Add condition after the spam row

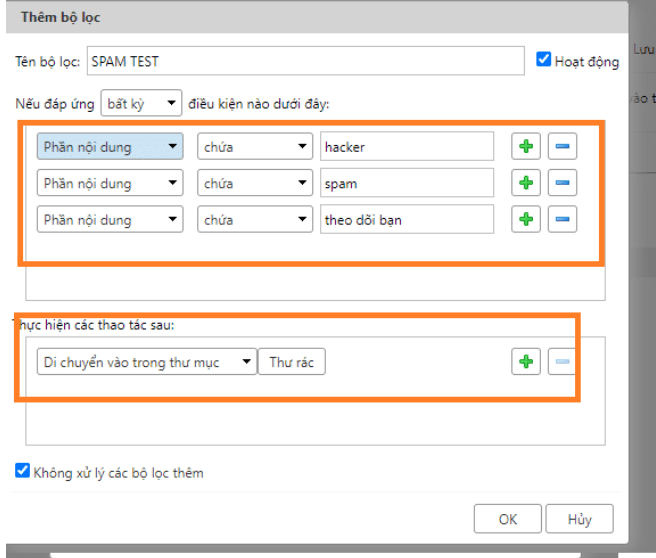point(525,183)
